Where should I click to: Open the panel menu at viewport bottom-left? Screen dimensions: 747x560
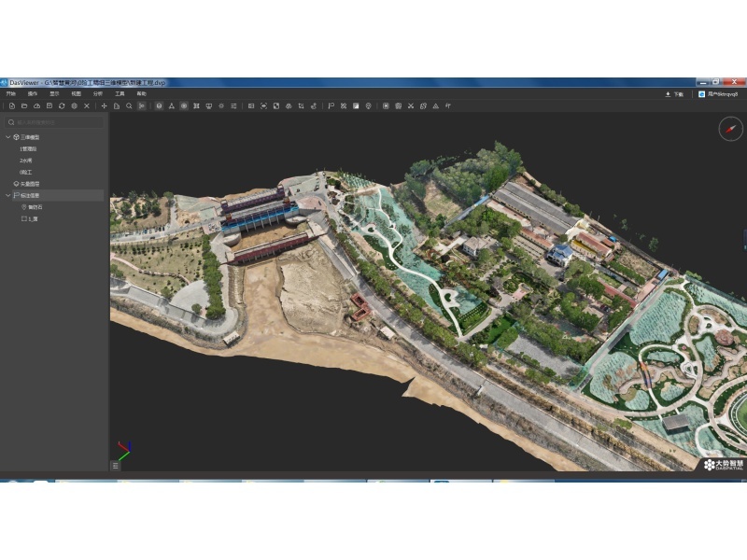116,465
